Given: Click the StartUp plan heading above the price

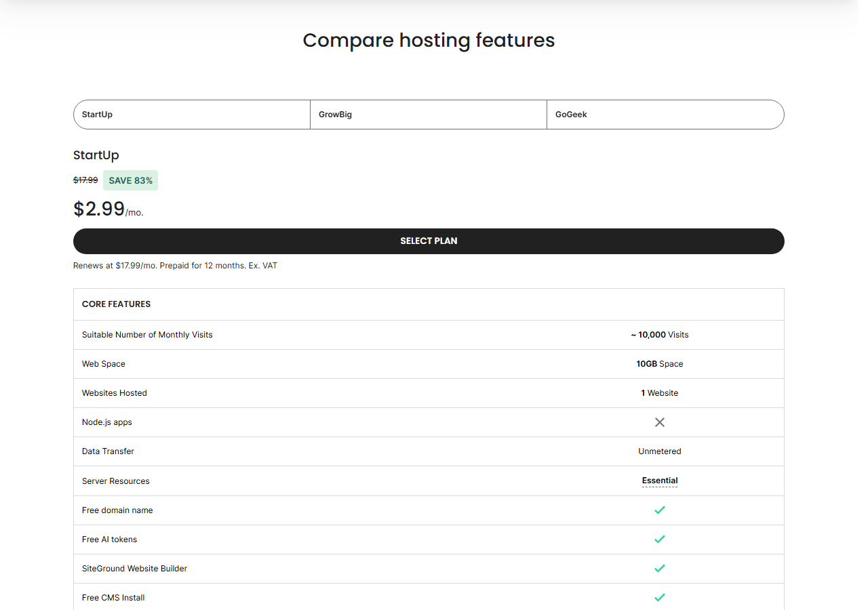Looking at the screenshot, I should pyautogui.click(x=96, y=155).
